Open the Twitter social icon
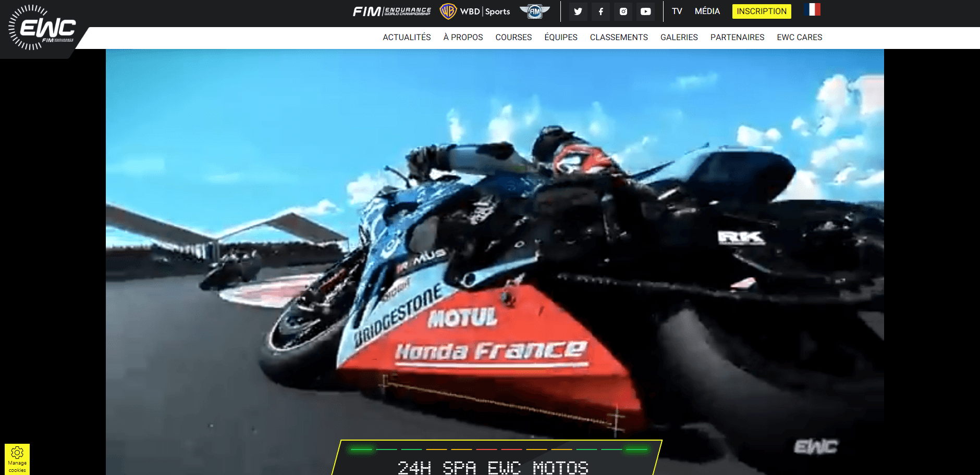This screenshot has height=475, width=980. (x=578, y=11)
